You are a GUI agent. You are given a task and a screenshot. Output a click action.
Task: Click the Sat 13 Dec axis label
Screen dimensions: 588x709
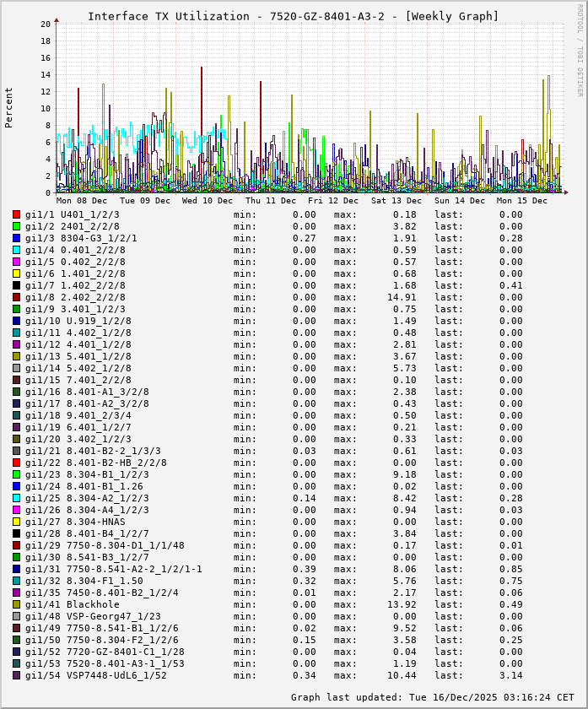pos(396,201)
